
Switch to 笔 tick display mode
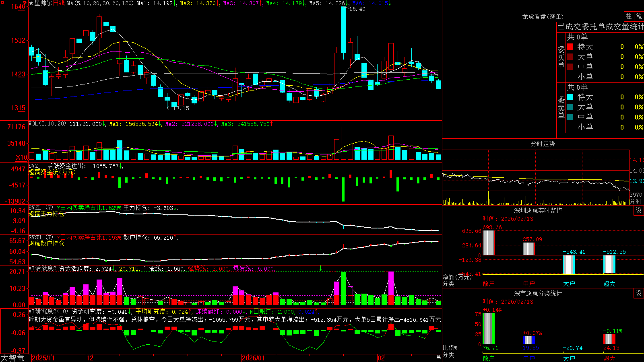[x=639, y=16]
